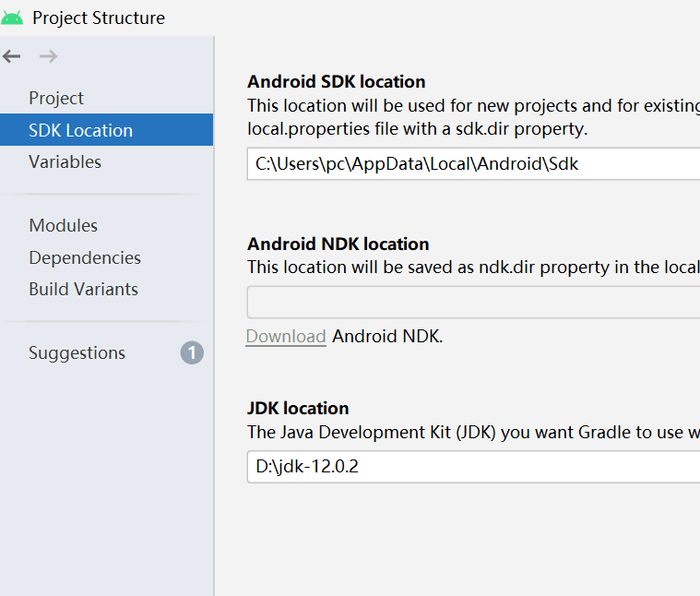Image resolution: width=700 pixels, height=596 pixels.
Task: Click the ndk.dir property description line
Action: click(x=473, y=268)
